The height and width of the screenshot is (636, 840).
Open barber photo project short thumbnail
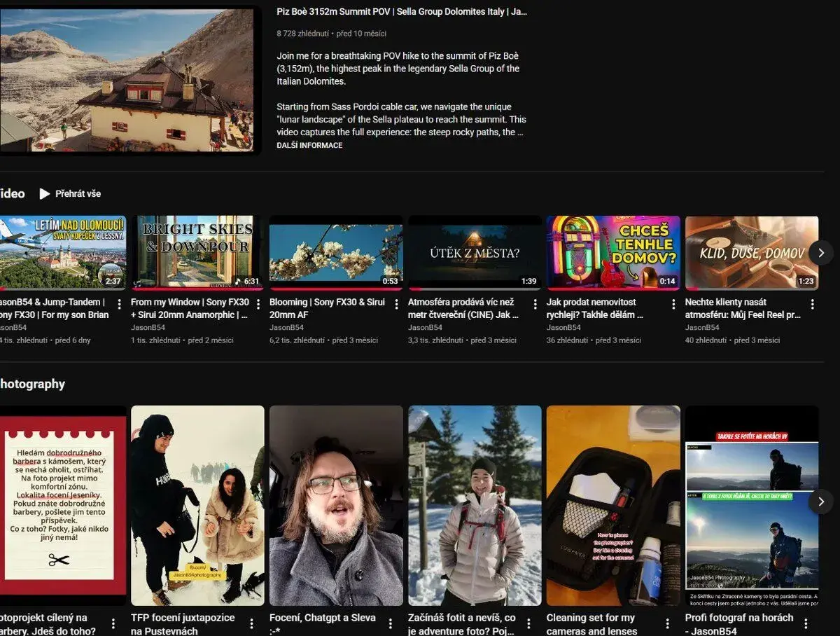[x=63, y=506]
